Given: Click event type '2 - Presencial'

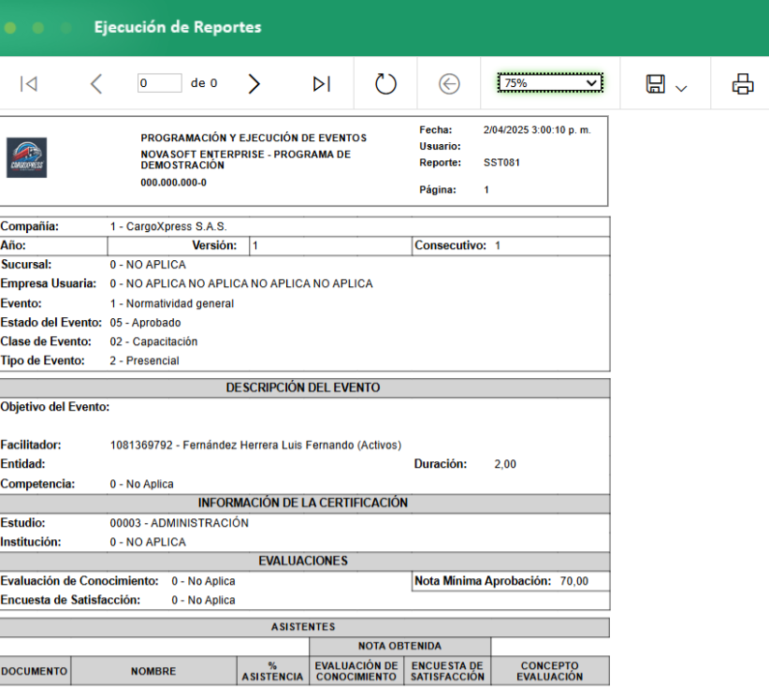Looking at the screenshot, I should 144,360.
